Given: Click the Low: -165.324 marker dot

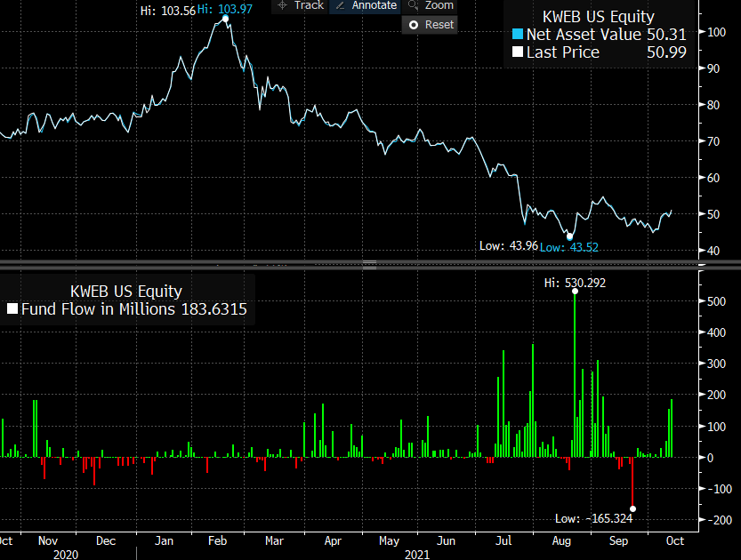Looking at the screenshot, I should [632, 508].
